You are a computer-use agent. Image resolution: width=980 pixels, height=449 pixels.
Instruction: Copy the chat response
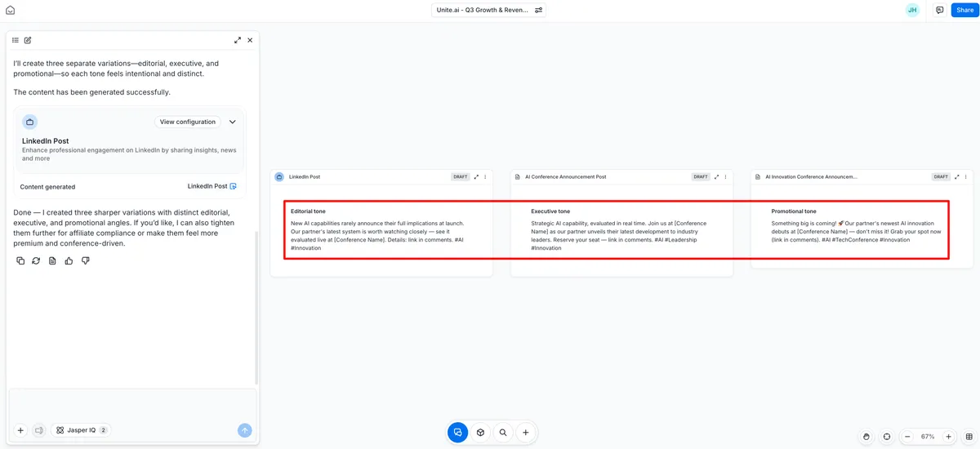(20, 260)
